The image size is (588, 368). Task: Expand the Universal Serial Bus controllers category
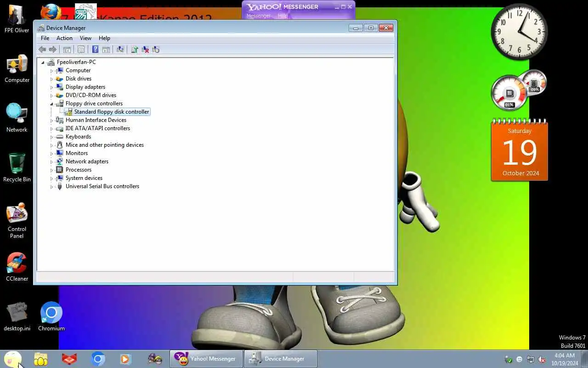(52, 187)
